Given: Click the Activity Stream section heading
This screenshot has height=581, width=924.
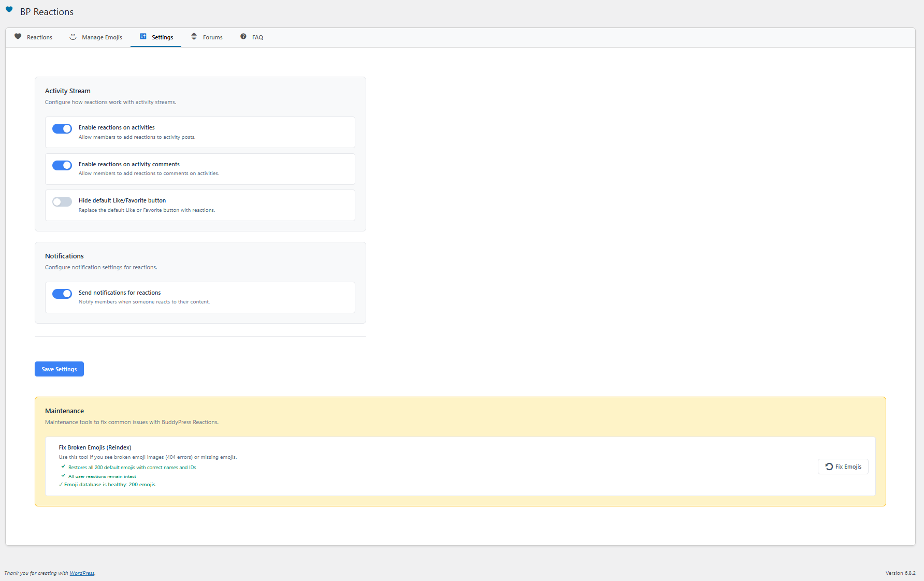Looking at the screenshot, I should (x=68, y=91).
